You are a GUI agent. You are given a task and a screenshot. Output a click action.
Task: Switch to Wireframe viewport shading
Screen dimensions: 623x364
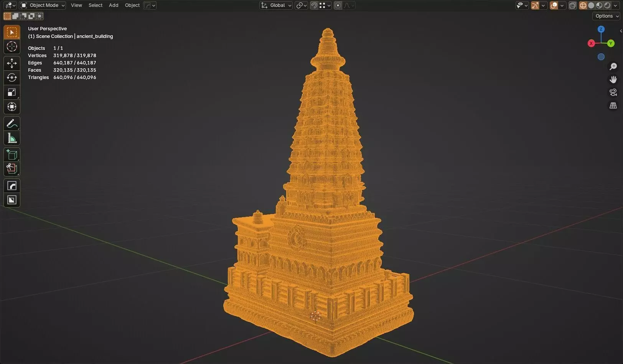pyautogui.click(x=583, y=5)
